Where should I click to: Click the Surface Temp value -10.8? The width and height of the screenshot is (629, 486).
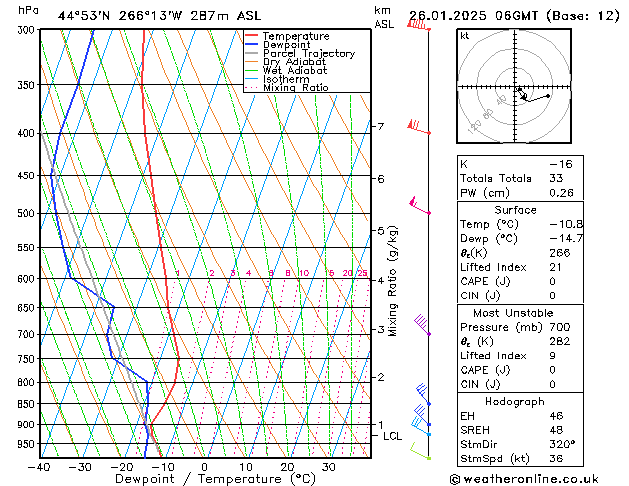[566, 224]
